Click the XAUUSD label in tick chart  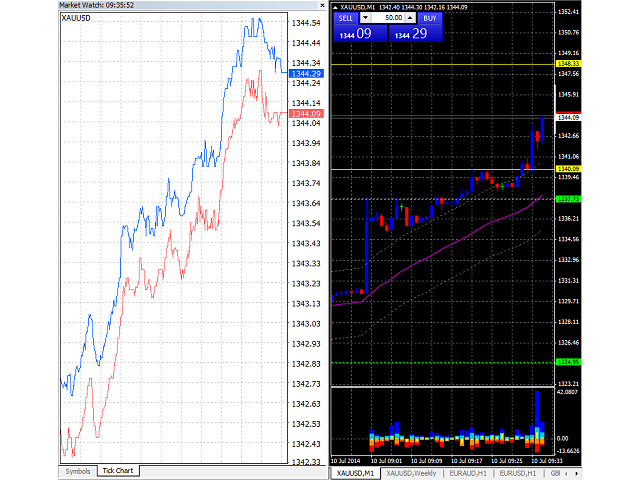coord(76,18)
